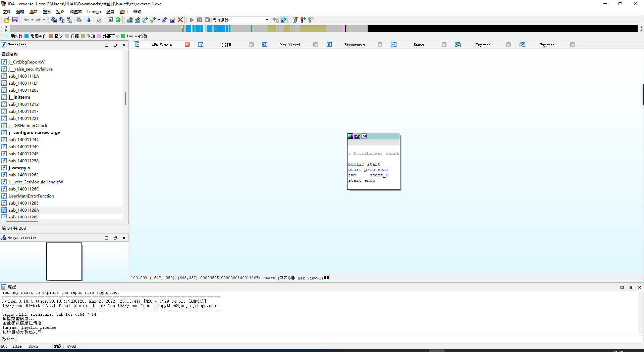Open the forward-history dropdown arrow
Image resolution: width=644 pixels, height=352 pixels.
[44, 20]
